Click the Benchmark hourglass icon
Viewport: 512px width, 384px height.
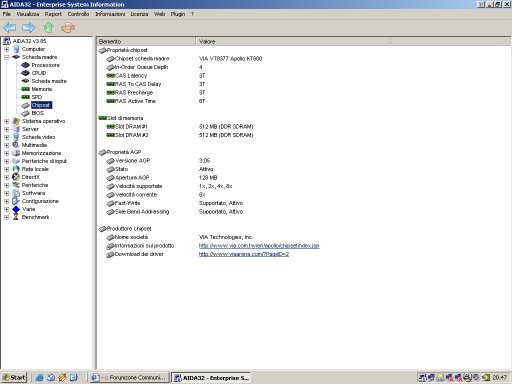[x=16, y=217]
